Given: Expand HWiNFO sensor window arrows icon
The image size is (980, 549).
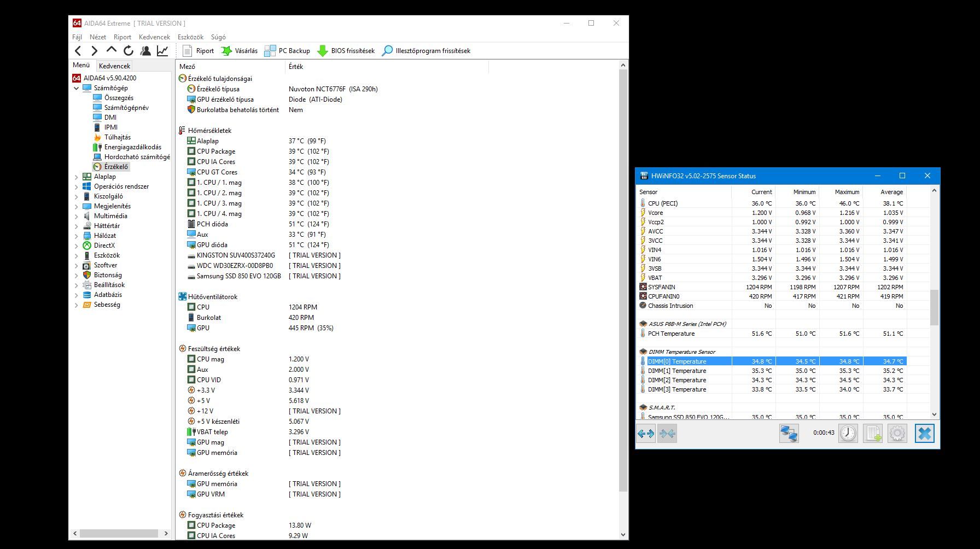Looking at the screenshot, I should coord(646,434).
